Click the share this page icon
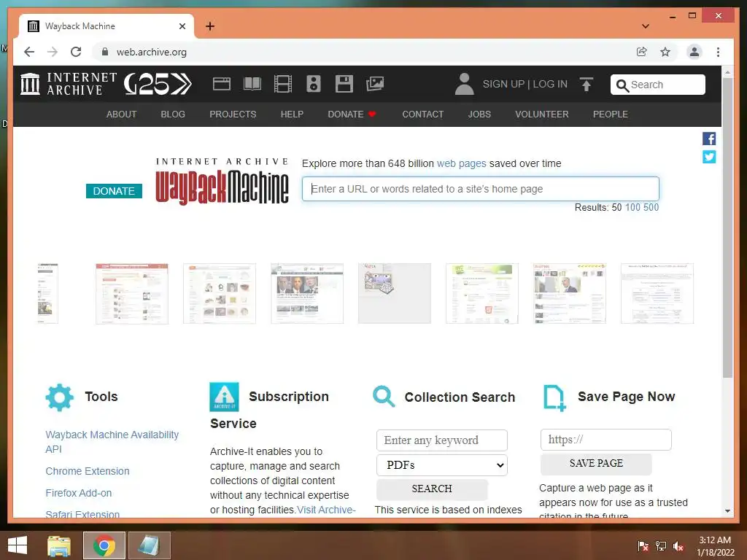 (x=642, y=52)
